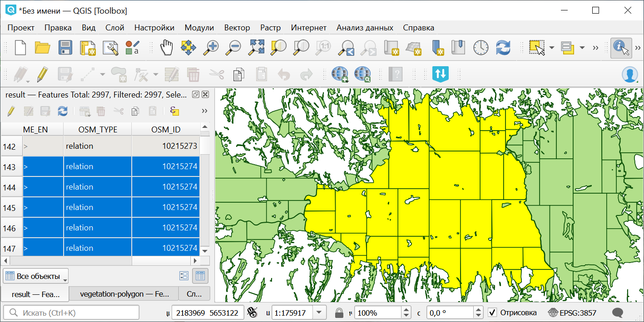Click the Copy Features icon in the main toolbar
Viewport: 644px width, 322px height.
point(239,74)
